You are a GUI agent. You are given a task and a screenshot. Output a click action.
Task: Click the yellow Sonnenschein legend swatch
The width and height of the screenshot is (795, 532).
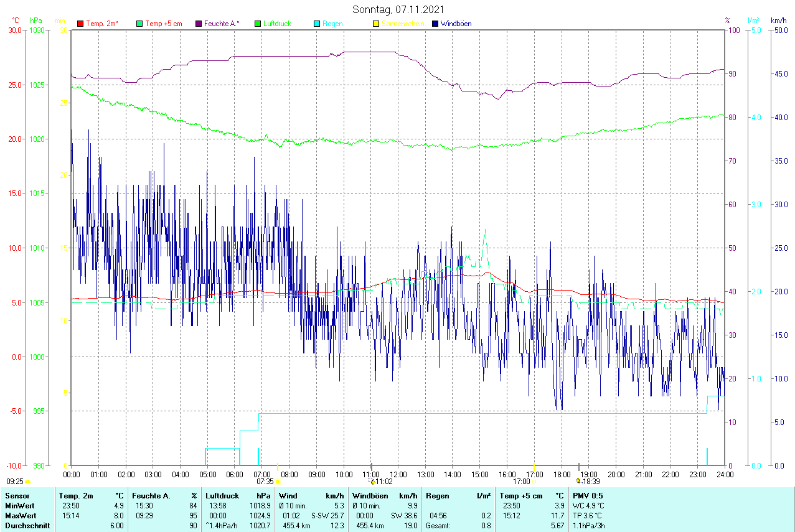tap(376, 24)
